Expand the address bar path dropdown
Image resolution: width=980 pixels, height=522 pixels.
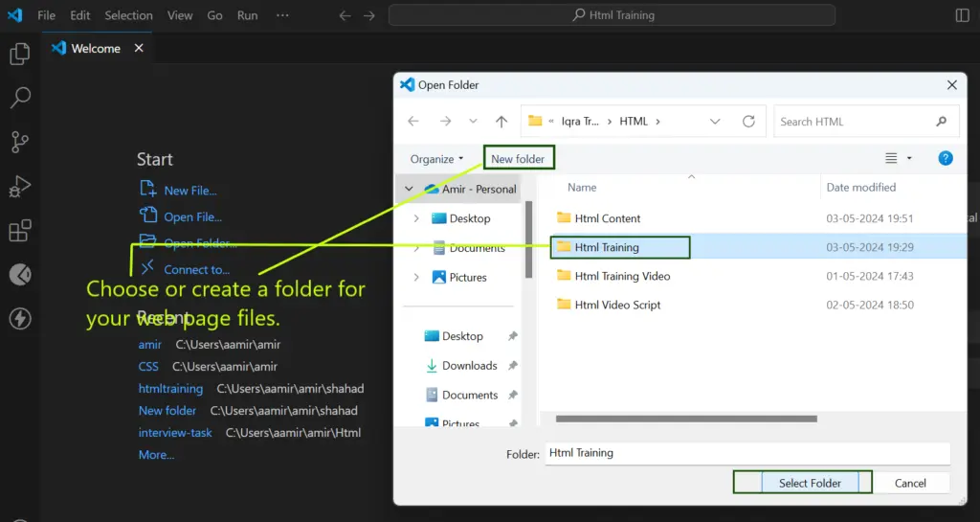click(715, 122)
